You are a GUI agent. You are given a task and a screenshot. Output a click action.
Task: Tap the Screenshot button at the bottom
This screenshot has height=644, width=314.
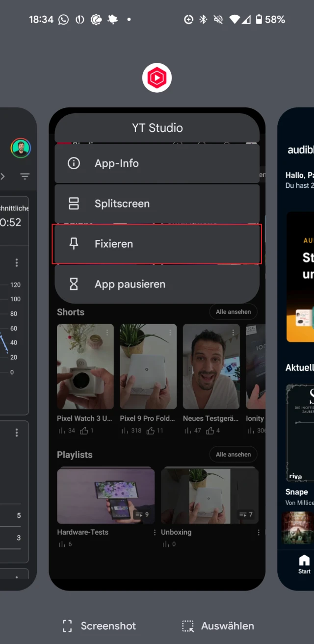99,626
